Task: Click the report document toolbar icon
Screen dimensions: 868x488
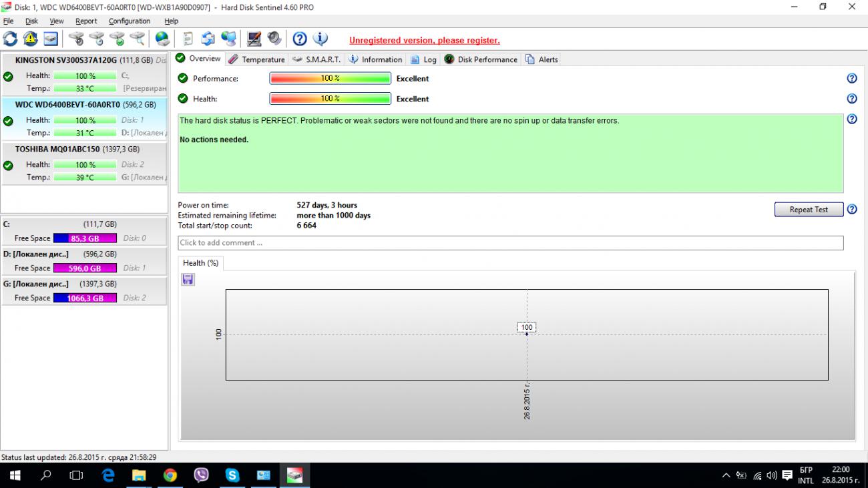Action: click(x=188, y=39)
